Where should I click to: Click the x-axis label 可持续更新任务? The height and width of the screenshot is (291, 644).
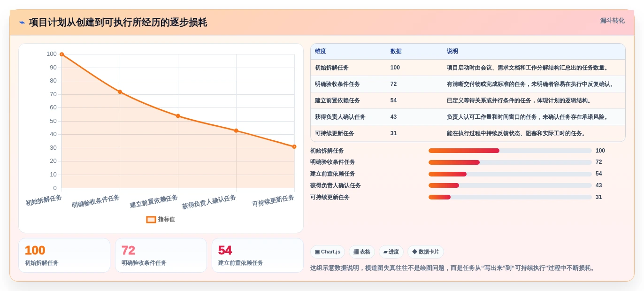click(x=273, y=201)
